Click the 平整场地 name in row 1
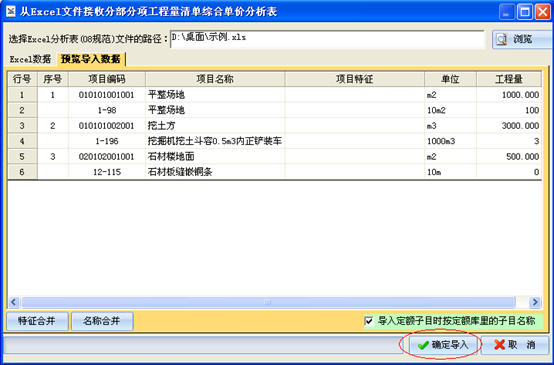 pos(215,95)
